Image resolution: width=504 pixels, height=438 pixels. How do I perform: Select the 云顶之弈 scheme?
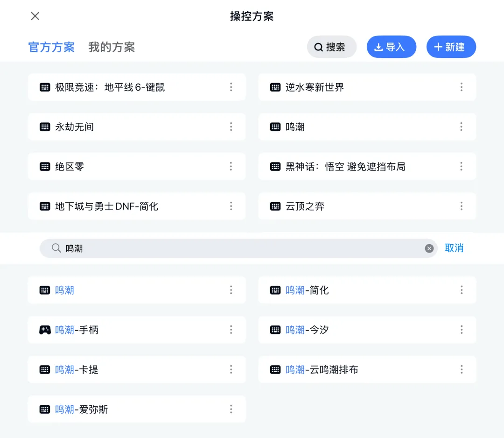coord(367,206)
